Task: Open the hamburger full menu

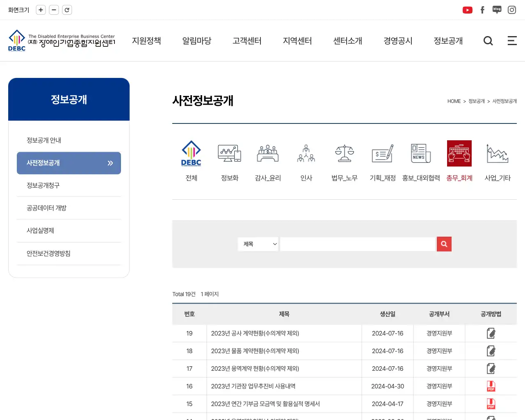Action: pyautogui.click(x=512, y=41)
